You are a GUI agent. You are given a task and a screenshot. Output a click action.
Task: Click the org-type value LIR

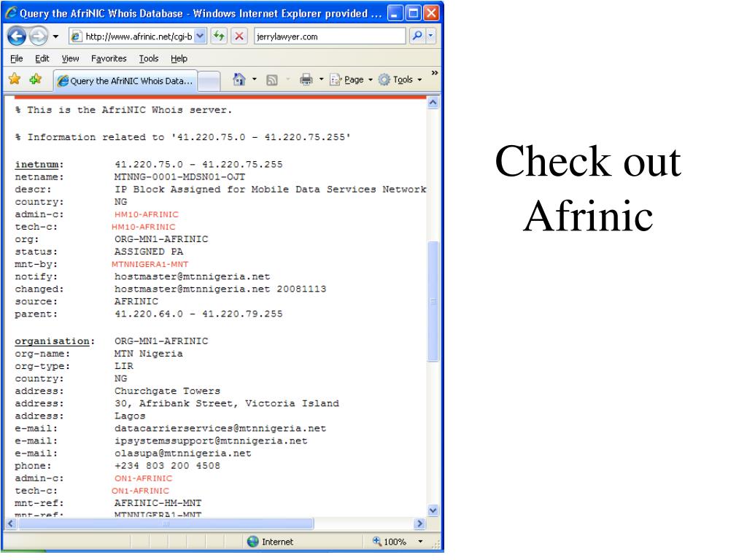(124, 366)
